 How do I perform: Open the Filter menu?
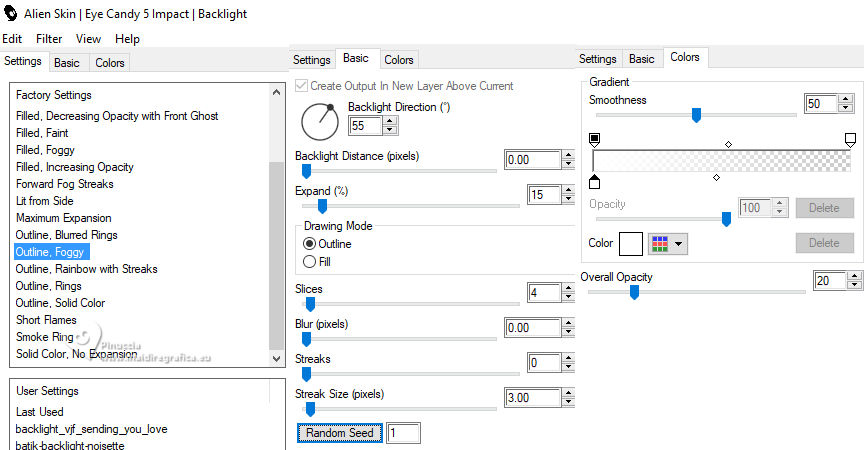49,39
